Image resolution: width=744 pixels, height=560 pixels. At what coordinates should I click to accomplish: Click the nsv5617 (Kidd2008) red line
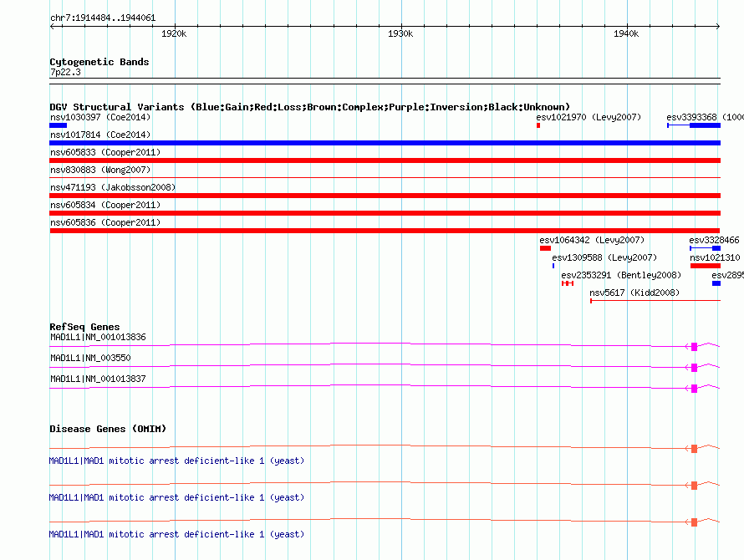pyautogui.click(x=655, y=300)
